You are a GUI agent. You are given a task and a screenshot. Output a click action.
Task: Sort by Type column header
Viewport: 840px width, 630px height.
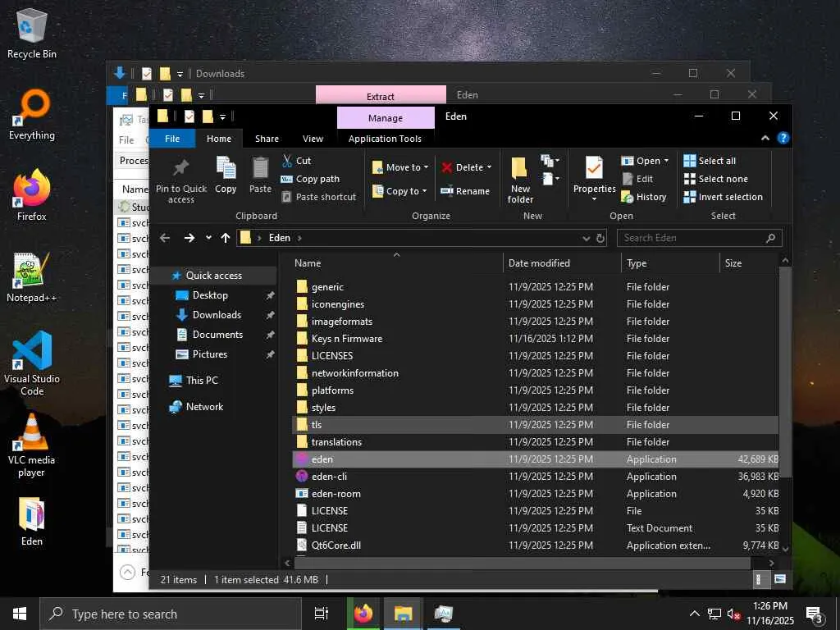tap(670, 263)
